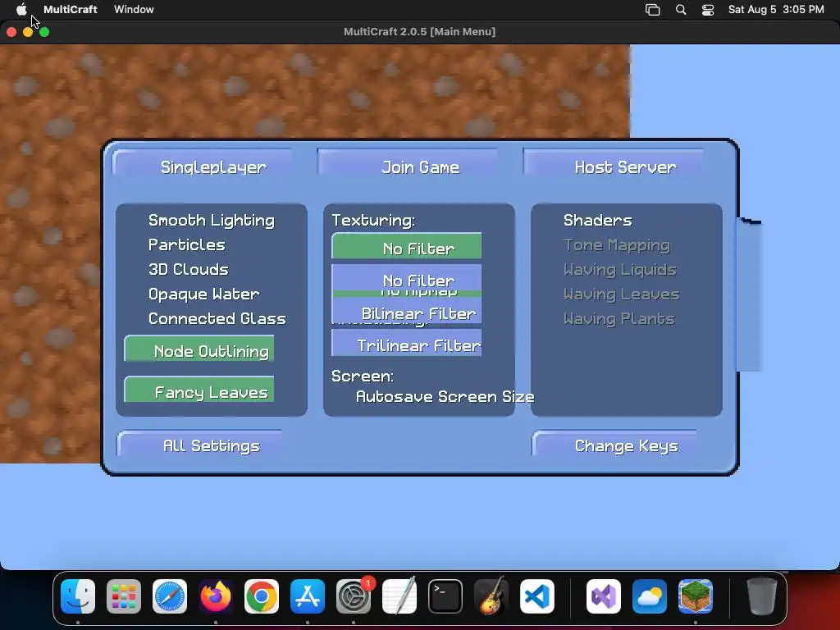This screenshot has height=630, width=840.
Task: Open the Weather cloud icon in dock
Action: coord(650,596)
